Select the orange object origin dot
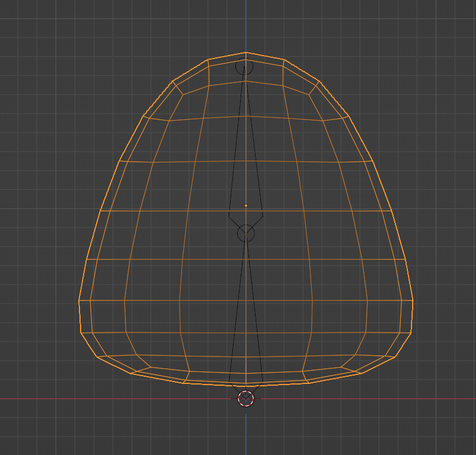The width and height of the screenshot is (476, 455). click(x=246, y=205)
